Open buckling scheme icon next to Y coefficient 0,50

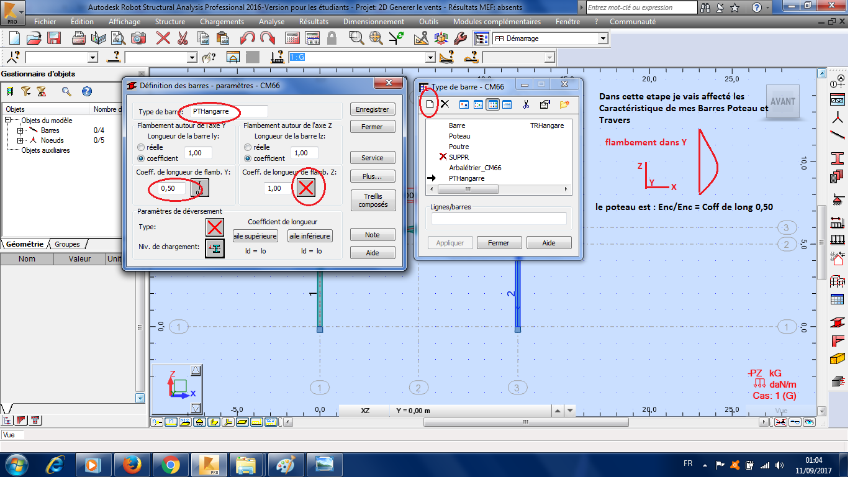tap(200, 188)
